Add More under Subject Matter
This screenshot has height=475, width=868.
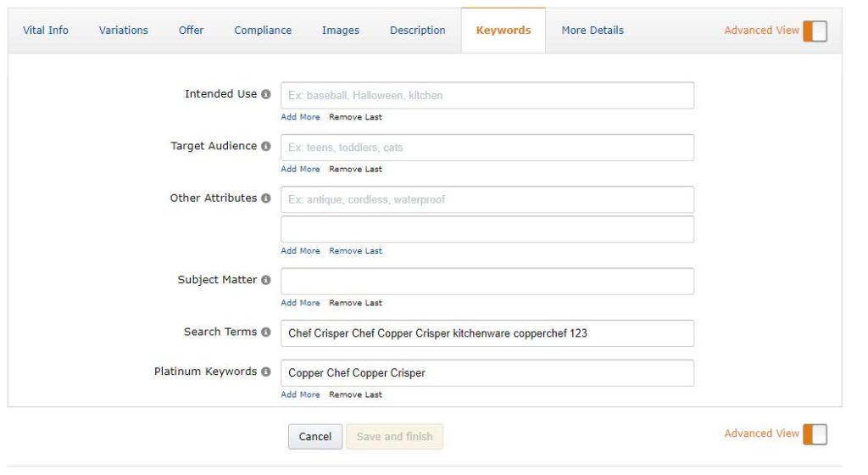click(300, 303)
